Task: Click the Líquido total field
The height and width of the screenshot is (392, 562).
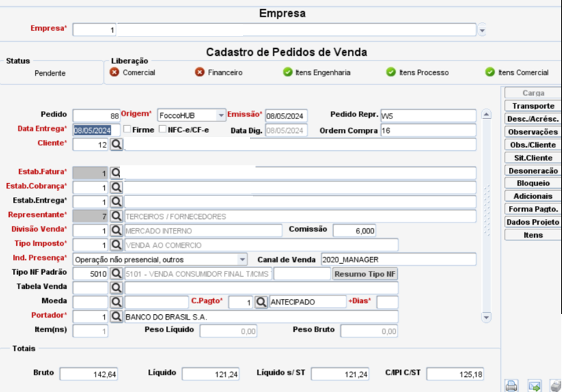Action: coord(210,374)
